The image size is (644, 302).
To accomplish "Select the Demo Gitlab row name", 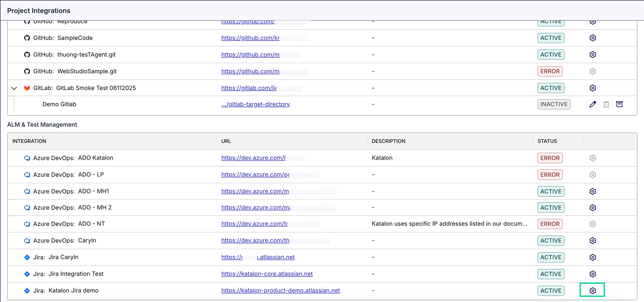I will click(59, 104).
